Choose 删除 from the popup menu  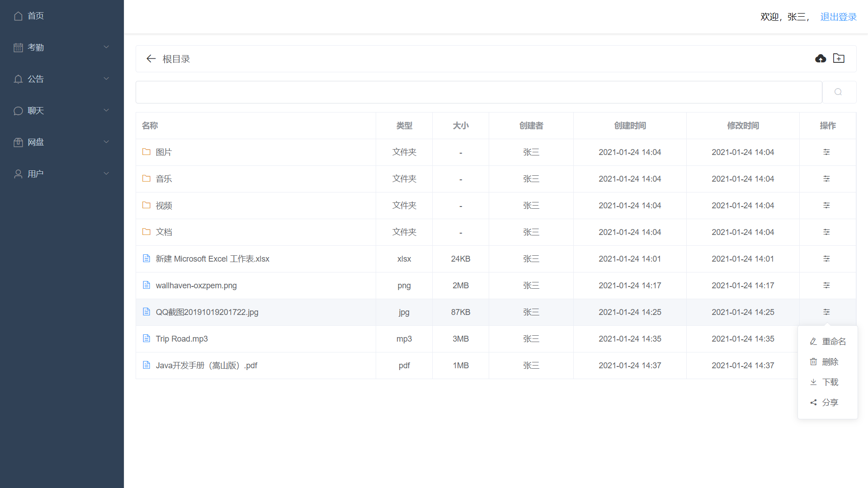point(830,362)
